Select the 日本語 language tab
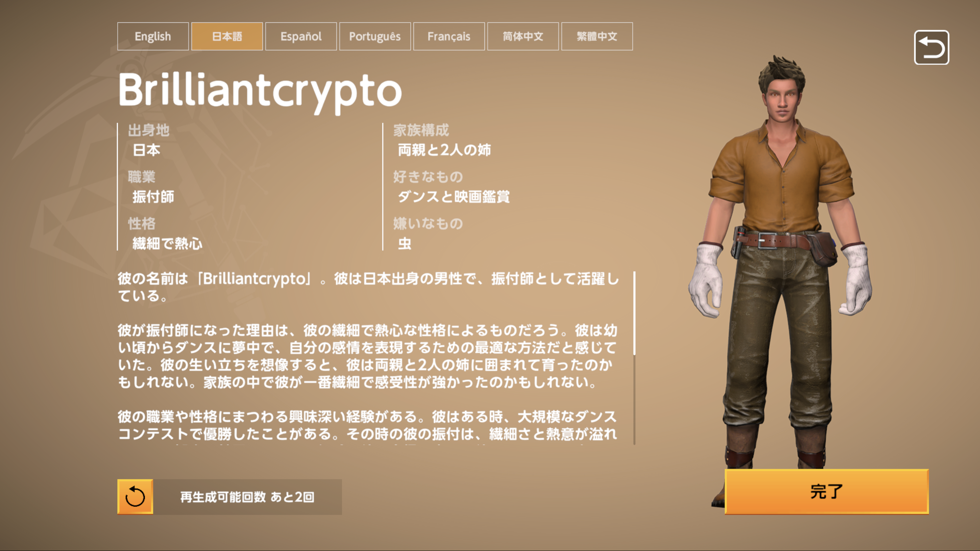The height and width of the screenshot is (551, 980). pyautogui.click(x=227, y=37)
